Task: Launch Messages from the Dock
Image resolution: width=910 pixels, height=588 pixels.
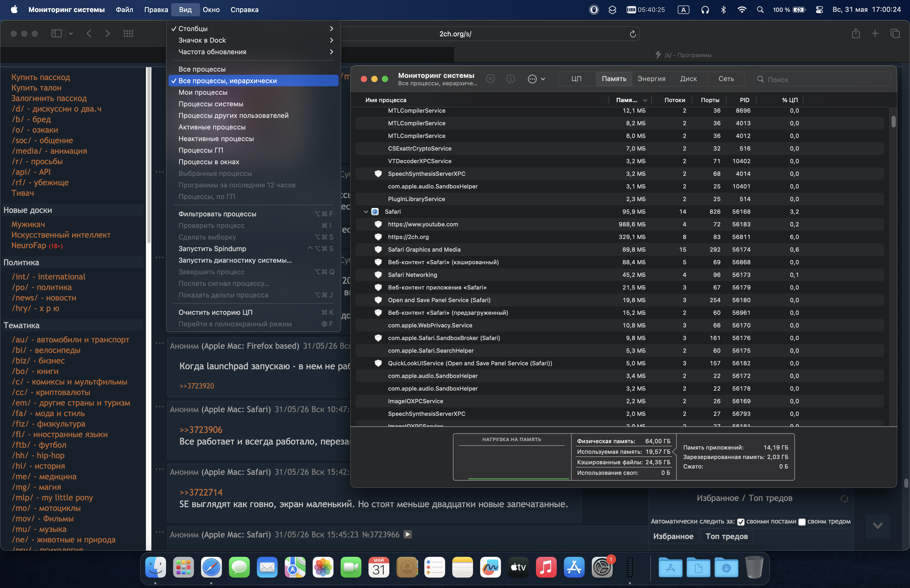Action: tap(239, 567)
